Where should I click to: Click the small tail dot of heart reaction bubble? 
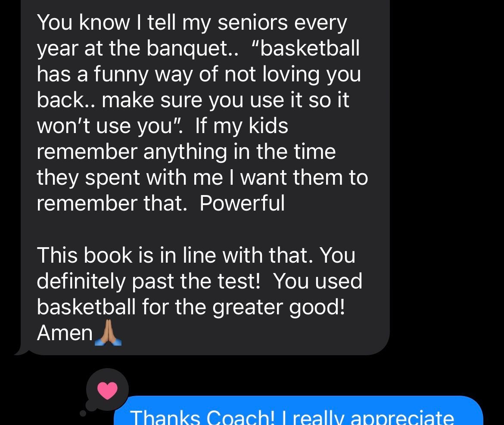(x=83, y=413)
